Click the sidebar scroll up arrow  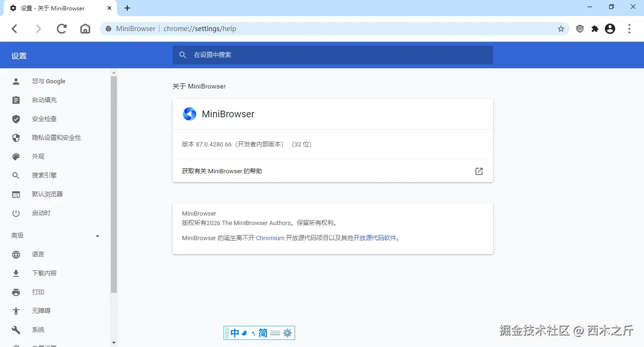114,73
